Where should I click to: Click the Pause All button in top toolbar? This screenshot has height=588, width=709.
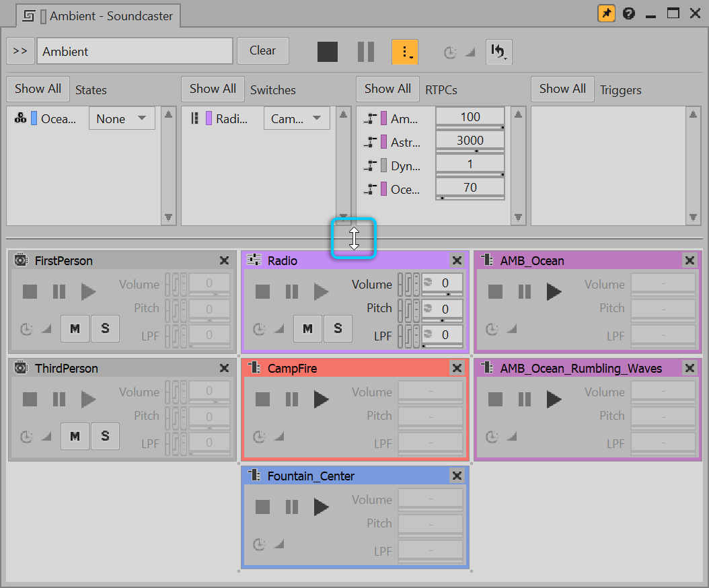point(365,52)
